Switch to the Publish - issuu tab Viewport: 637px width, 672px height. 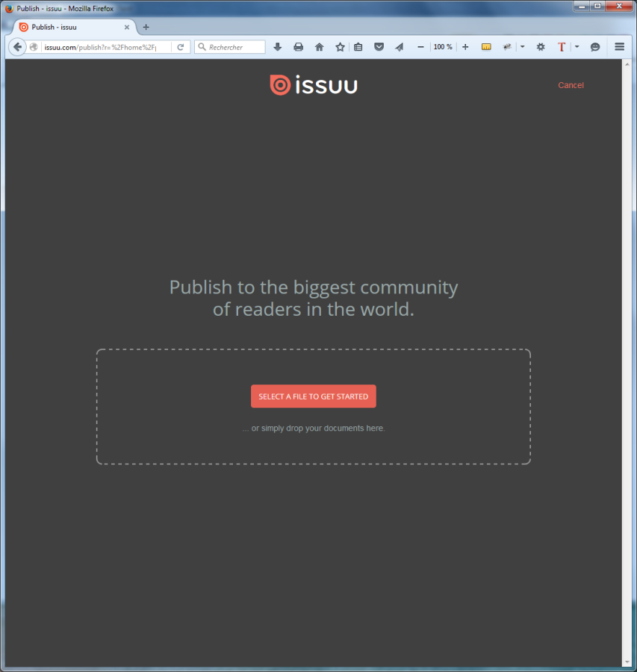coord(75,27)
